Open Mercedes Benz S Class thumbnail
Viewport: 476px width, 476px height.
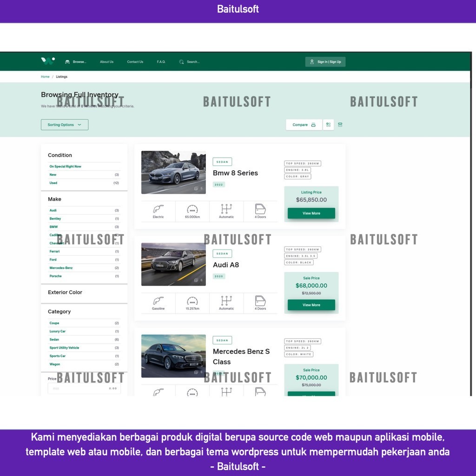pos(173,356)
